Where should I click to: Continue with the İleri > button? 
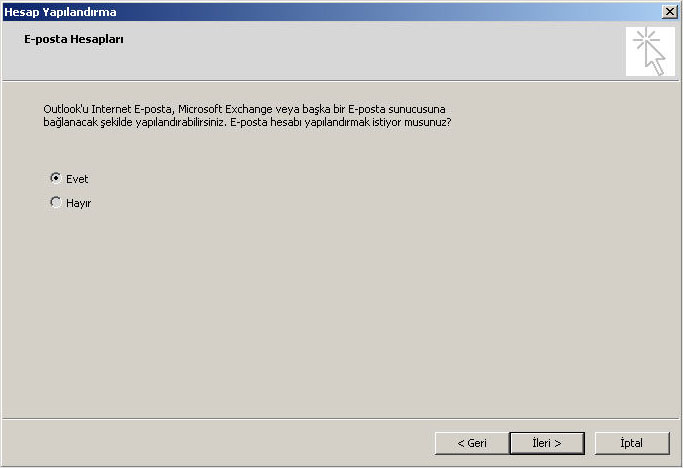click(547, 443)
